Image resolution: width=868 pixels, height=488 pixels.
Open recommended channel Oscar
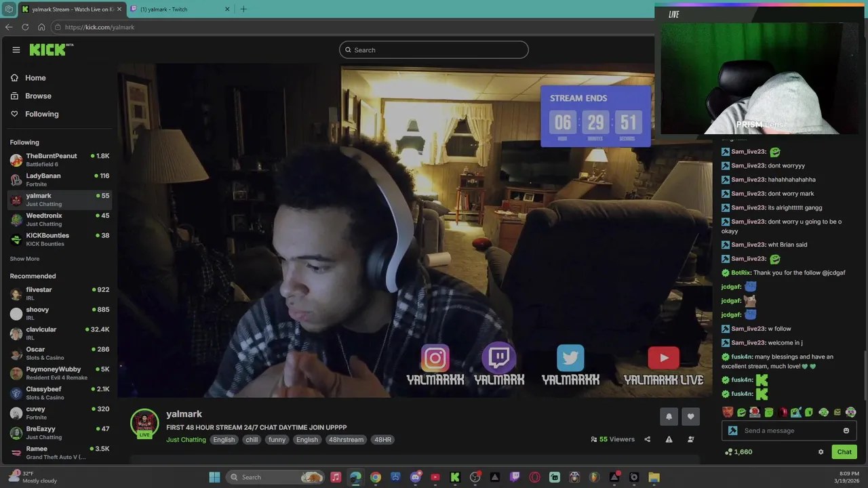point(60,353)
